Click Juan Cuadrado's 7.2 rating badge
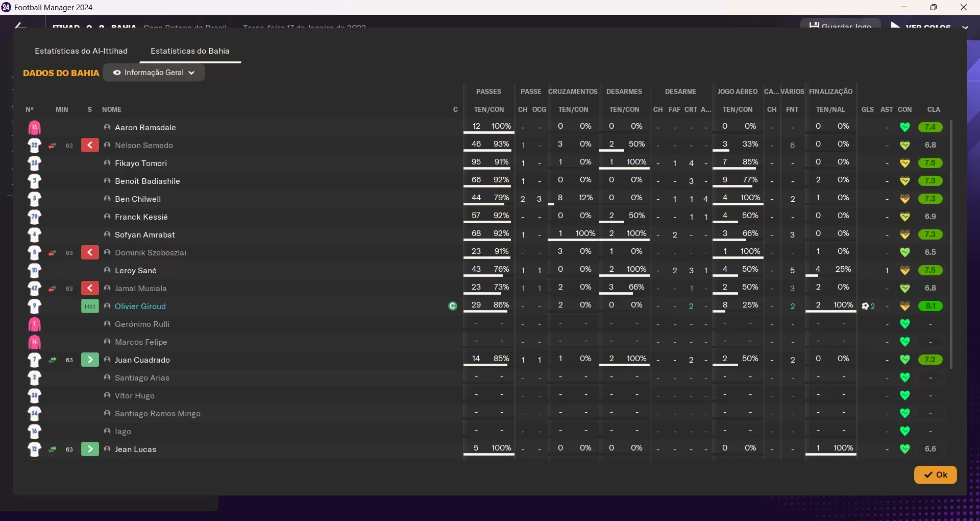980x521 pixels. [x=930, y=360]
